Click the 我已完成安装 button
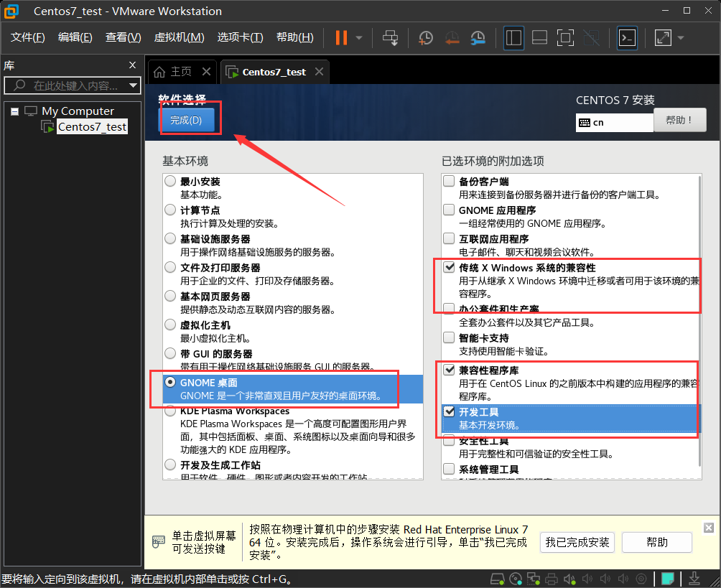 click(577, 542)
